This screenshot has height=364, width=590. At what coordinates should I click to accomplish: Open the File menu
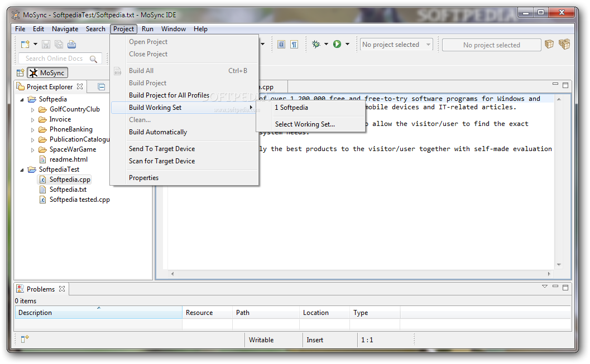click(x=20, y=29)
